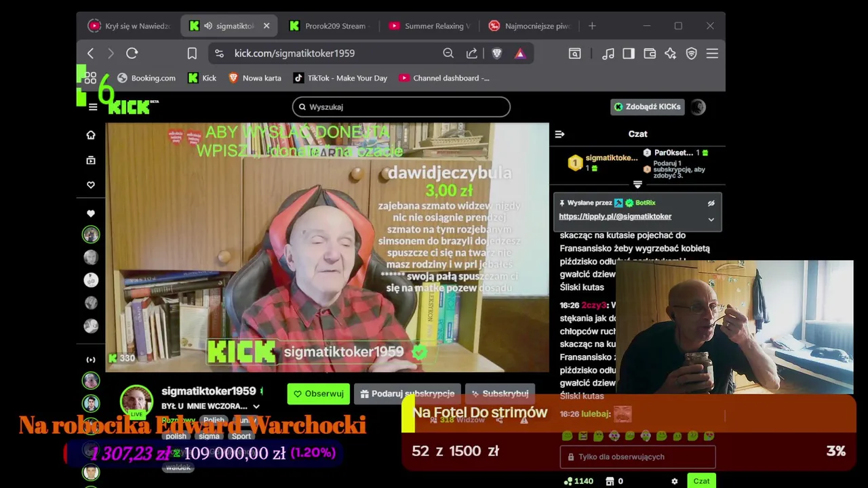This screenshot has height=488, width=868.
Task: Open chat settings gear icon
Action: click(x=674, y=481)
